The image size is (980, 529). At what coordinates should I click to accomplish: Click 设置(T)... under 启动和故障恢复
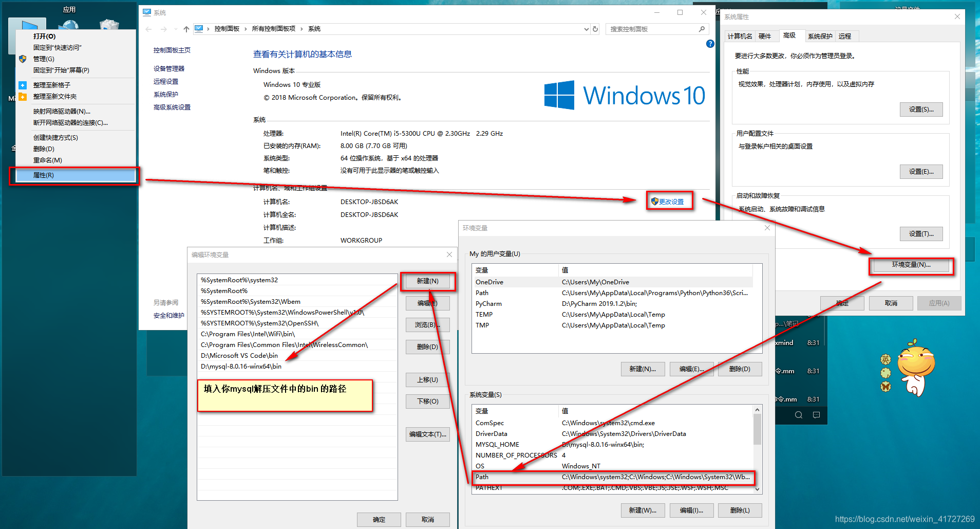[921, 234]
